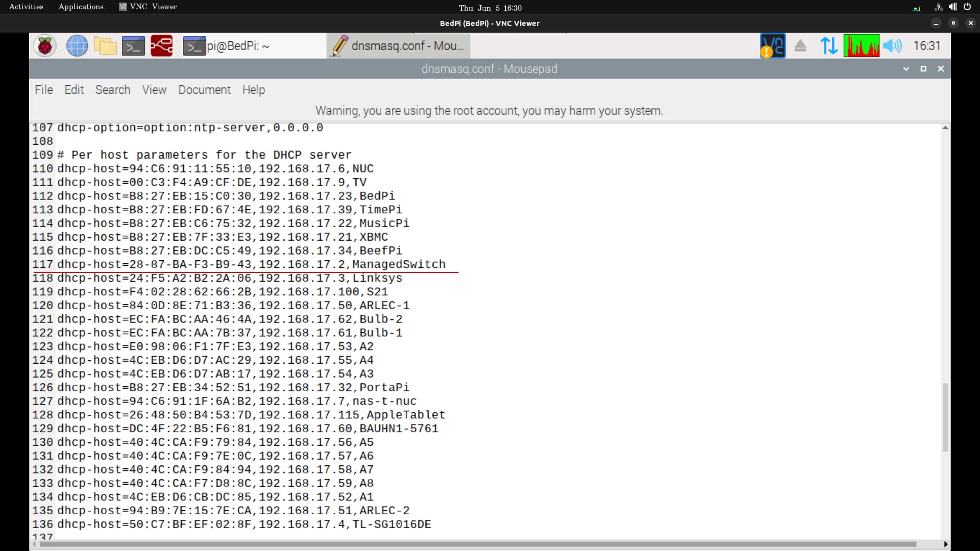Click the Per host parameters comment line
This screenshot has height=551, width=980.
[204, 155]
